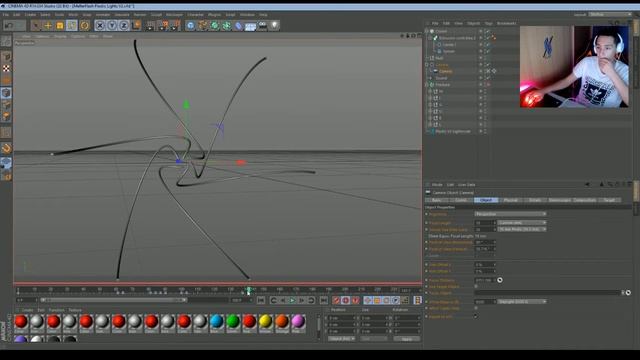Toggle the Z axis lock button

[x=124, y=26]
